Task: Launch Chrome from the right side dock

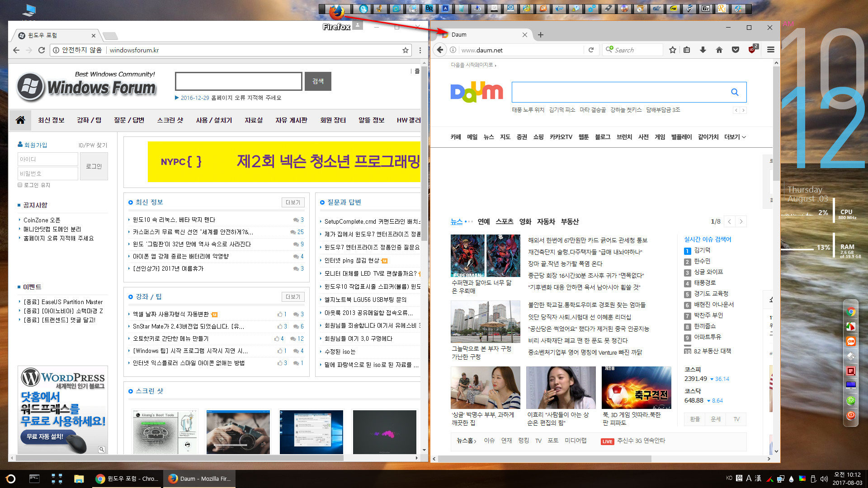Action: click(851, 312)
